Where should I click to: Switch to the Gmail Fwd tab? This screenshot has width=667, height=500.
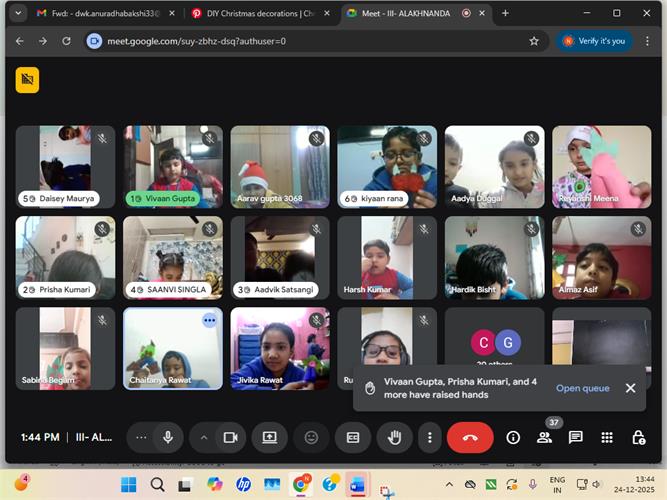pos(98,14)
